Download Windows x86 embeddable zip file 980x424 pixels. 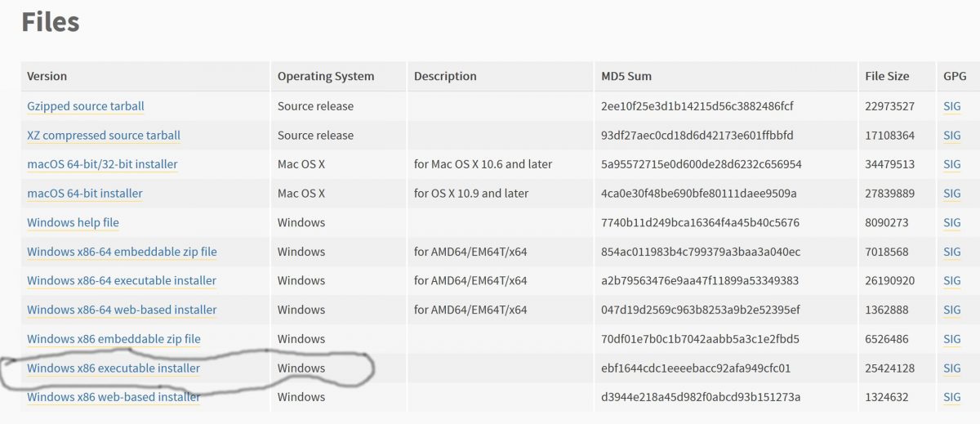pos(114,339)
